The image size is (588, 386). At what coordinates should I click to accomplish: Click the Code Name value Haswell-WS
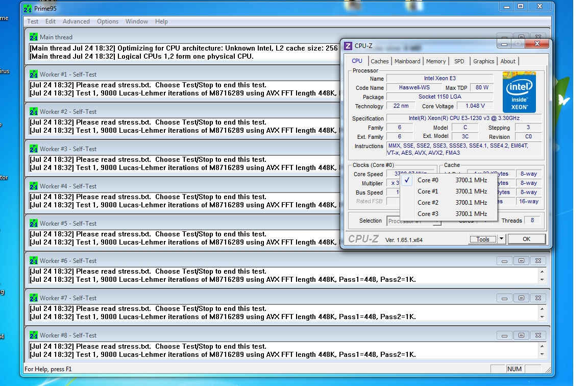(x=414, y=87)
